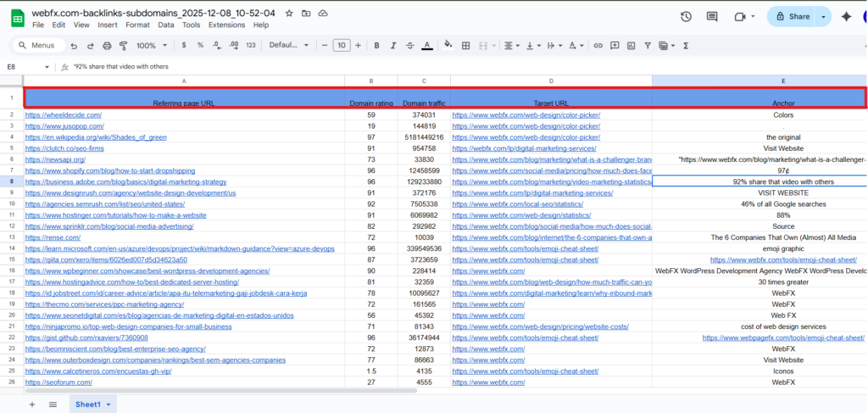This screenshot has width=868, height=413.
Task: Open the fill color picker
Action: [x=448, y=45]
